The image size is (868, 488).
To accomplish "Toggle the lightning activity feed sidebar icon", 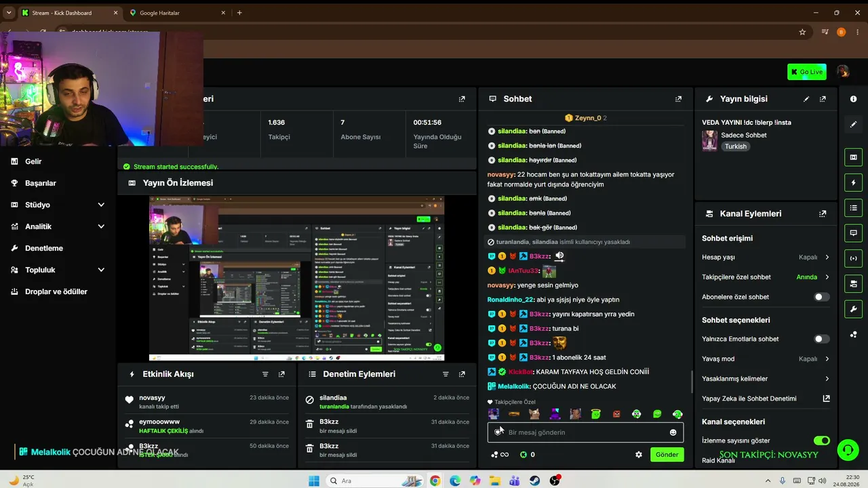I will 854,182.
